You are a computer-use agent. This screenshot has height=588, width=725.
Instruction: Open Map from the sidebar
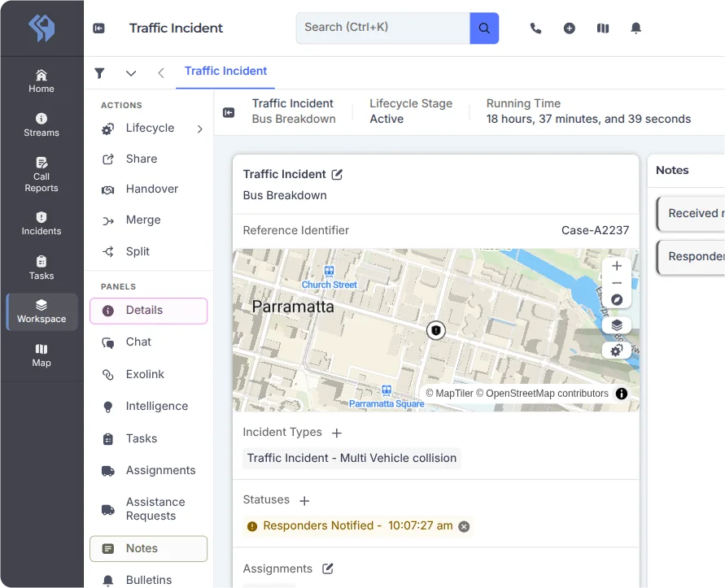pos(41,355)
